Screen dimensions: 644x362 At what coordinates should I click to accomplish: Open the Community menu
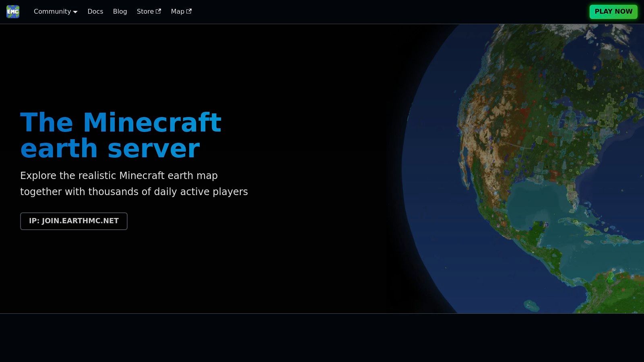(x=52, y=12)
